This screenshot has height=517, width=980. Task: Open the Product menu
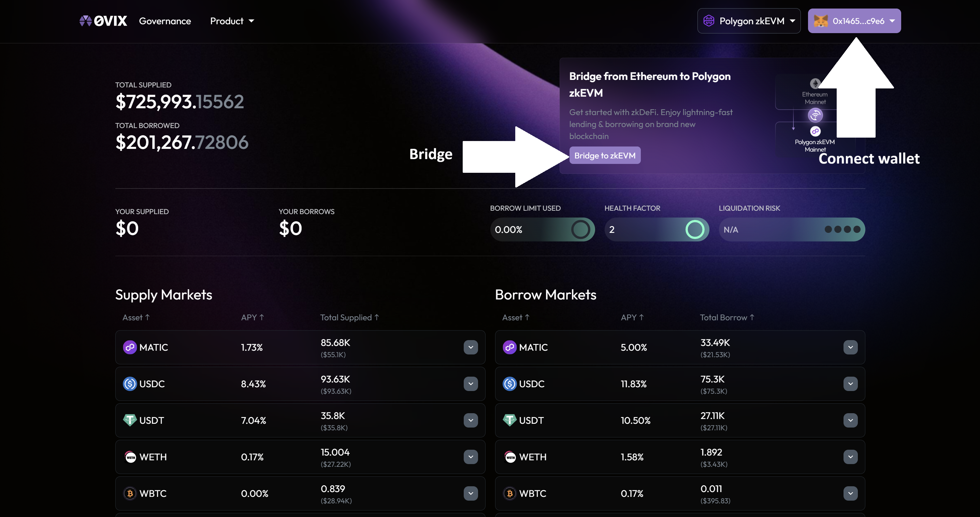point(232,21)
